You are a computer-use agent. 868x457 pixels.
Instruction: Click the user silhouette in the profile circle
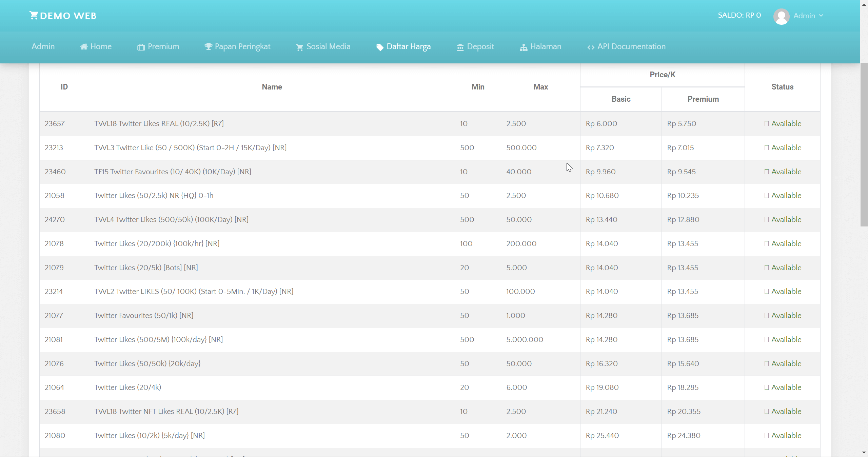(x=782, y=16)
